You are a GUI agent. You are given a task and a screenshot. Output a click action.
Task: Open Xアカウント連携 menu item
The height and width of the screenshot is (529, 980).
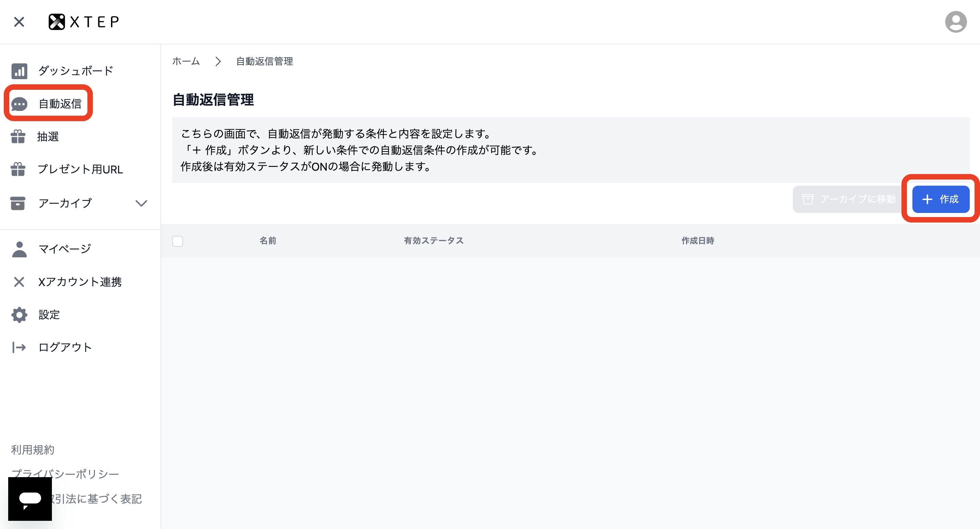(80, 282)
